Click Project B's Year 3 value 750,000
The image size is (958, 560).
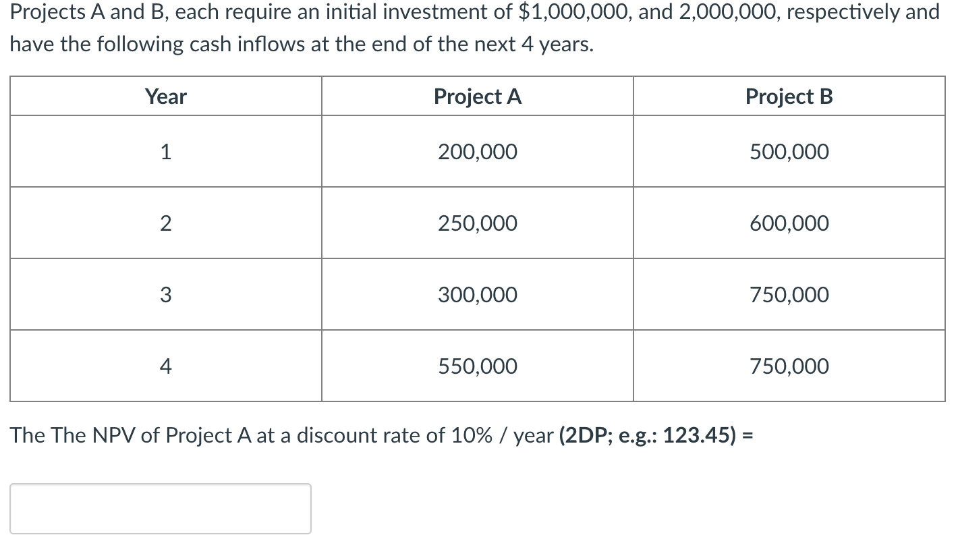point(789,294)
